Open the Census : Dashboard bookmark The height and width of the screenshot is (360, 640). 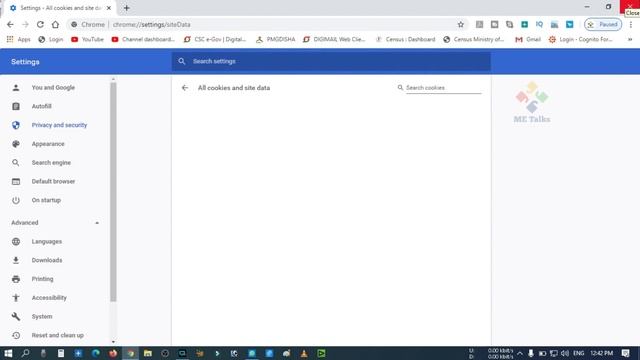click(x=405, y=39)
